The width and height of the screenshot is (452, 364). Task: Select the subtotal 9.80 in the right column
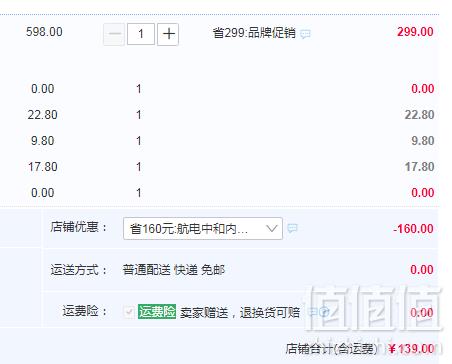tap(423, 141)
